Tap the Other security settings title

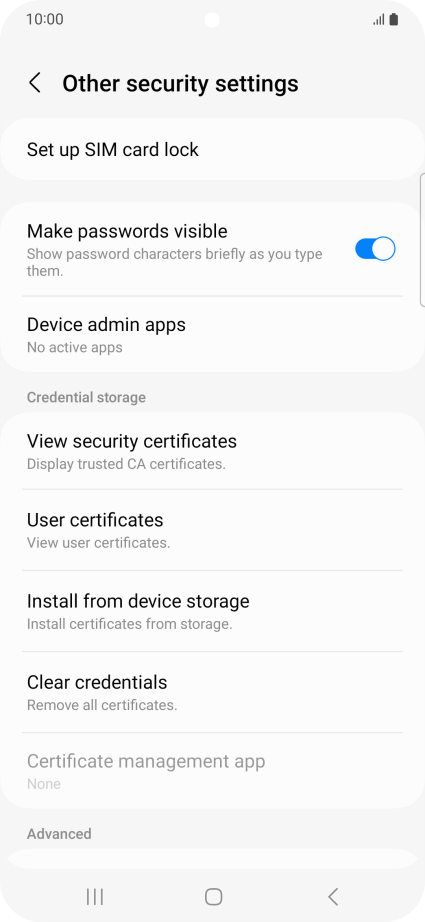[x=180, y=83]
